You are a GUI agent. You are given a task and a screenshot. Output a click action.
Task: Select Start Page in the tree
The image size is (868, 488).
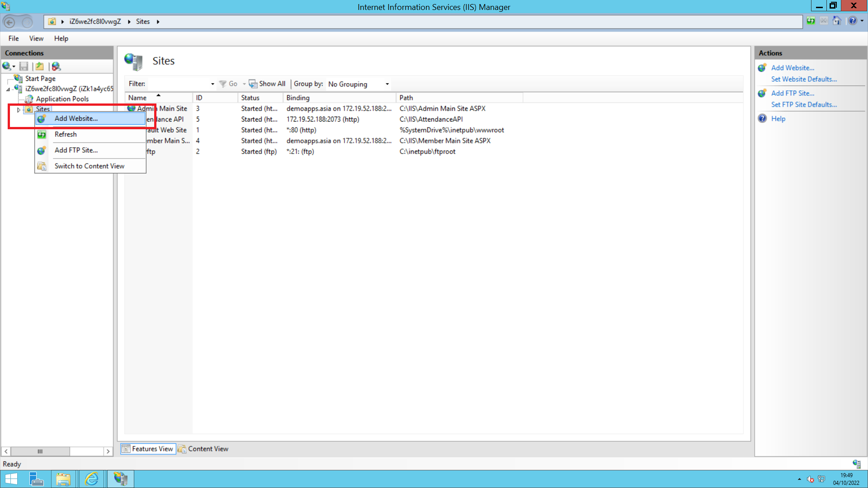pos(40,79)
